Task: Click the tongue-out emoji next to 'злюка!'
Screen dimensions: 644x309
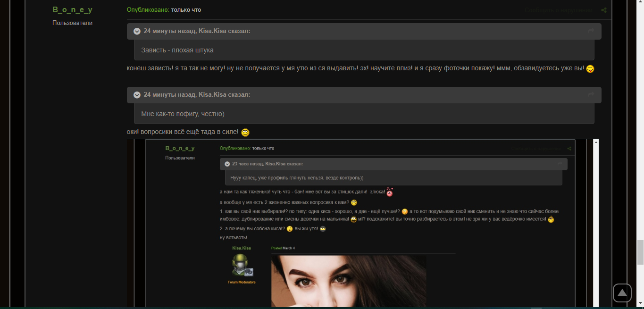Action: (x=389, y=192)
